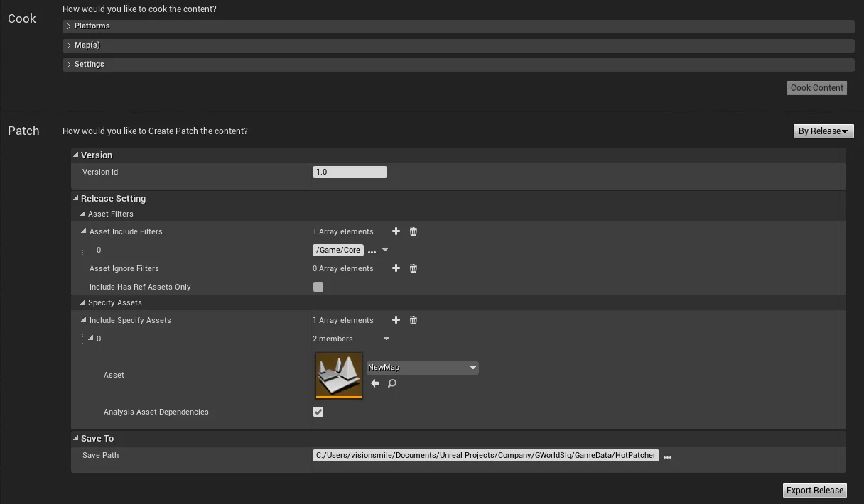Add element to Asset Ignore Filters array
This screenshot has height=504, width=864.
click(x=396, y=268)
